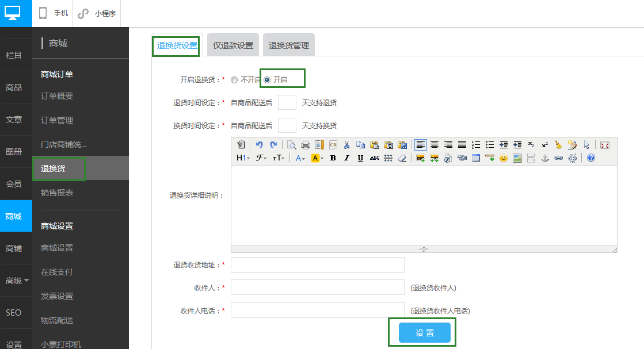644x349 pixels.
Task: Open the yellow highlight color dropdown
Action: coord(317,158)
